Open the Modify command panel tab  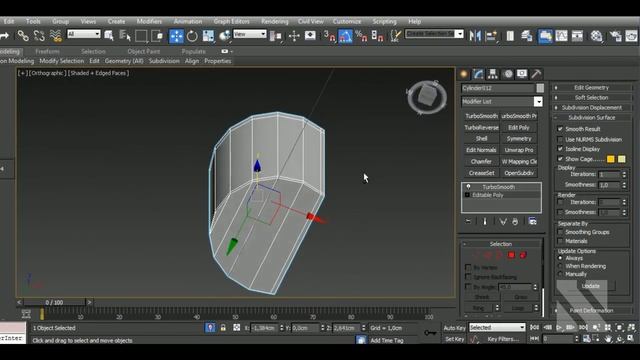(478, 74)
